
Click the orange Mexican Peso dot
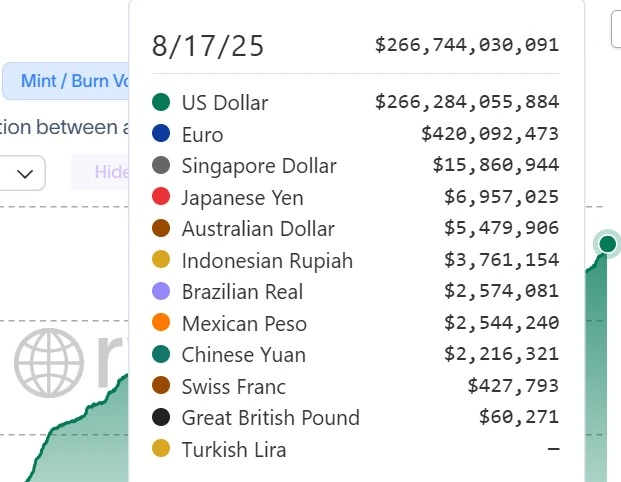click(x=161, y=324)
